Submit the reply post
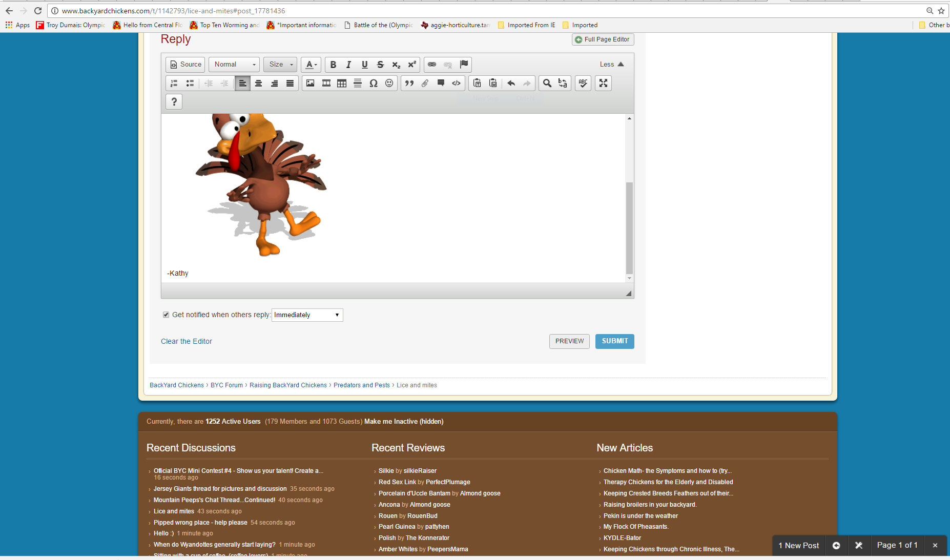950x560 pixels. pyautogui.click(x=614, y=341)
